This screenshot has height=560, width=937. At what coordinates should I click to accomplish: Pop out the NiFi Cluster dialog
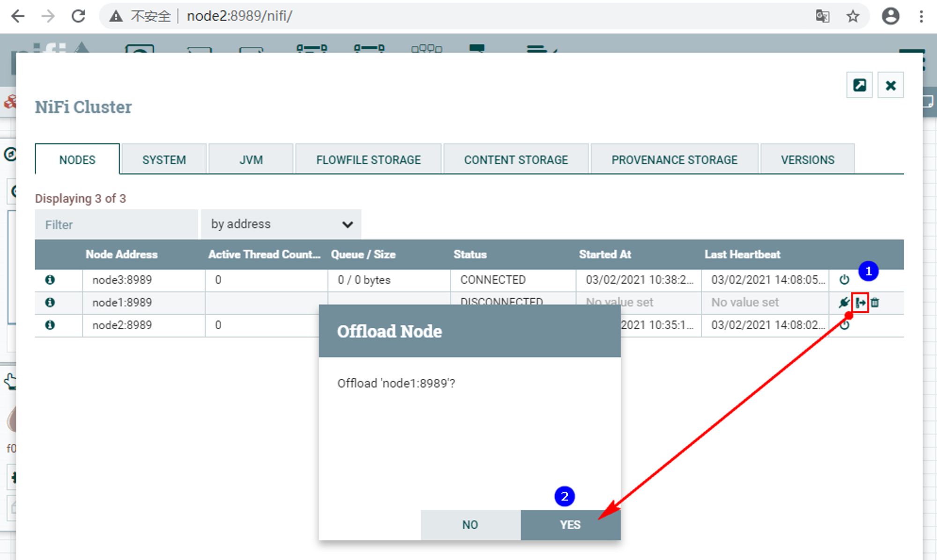pyautogui.click(x=859, y=85)
